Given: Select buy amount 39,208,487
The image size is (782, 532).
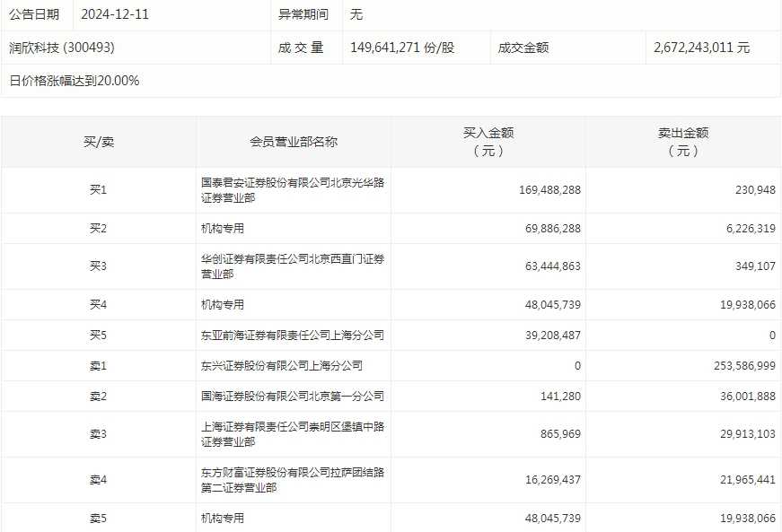Looking at the screenshot, I should (x=552, y=336).
